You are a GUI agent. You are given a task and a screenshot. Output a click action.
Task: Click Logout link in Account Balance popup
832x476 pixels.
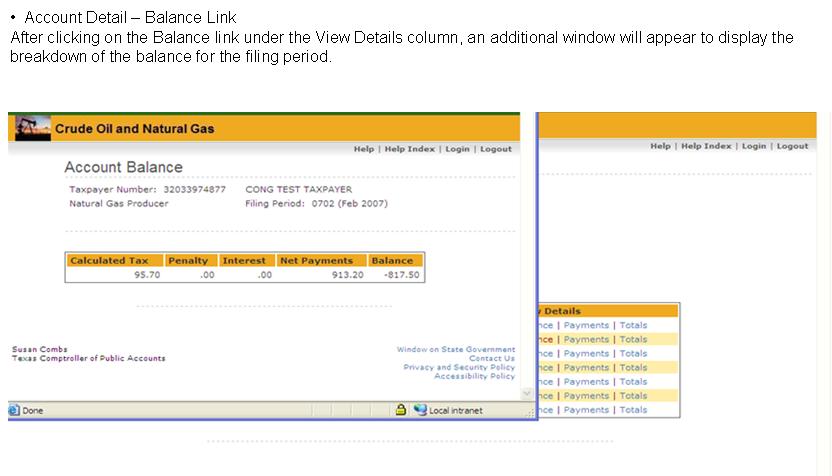(495, 149)
